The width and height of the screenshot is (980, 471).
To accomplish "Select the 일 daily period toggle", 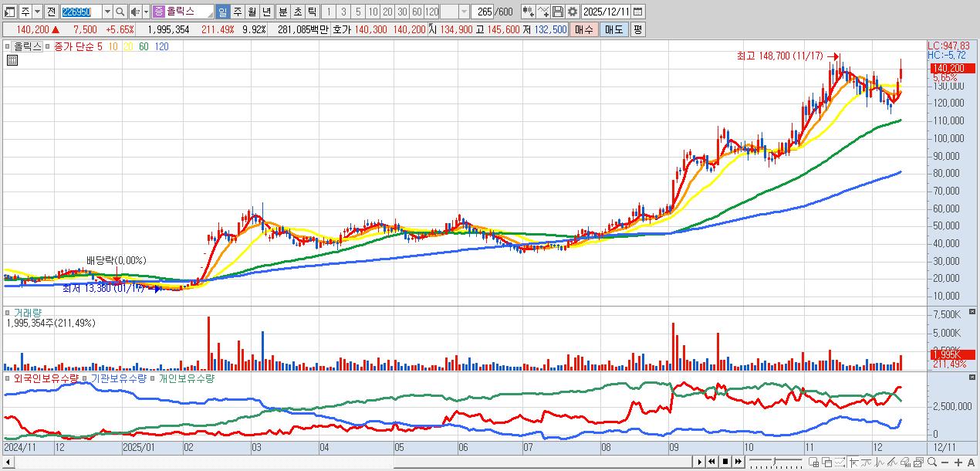I will [x=222, y=12].
